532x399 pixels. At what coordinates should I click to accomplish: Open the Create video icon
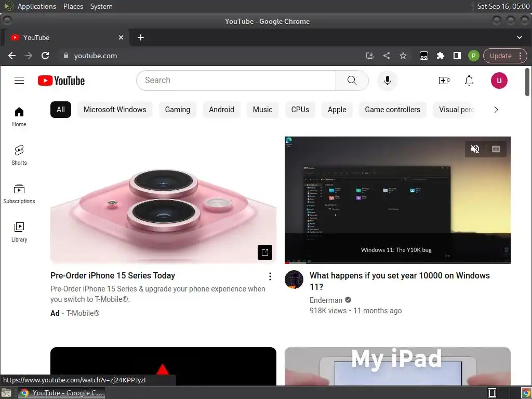click(x=444, y=81)
